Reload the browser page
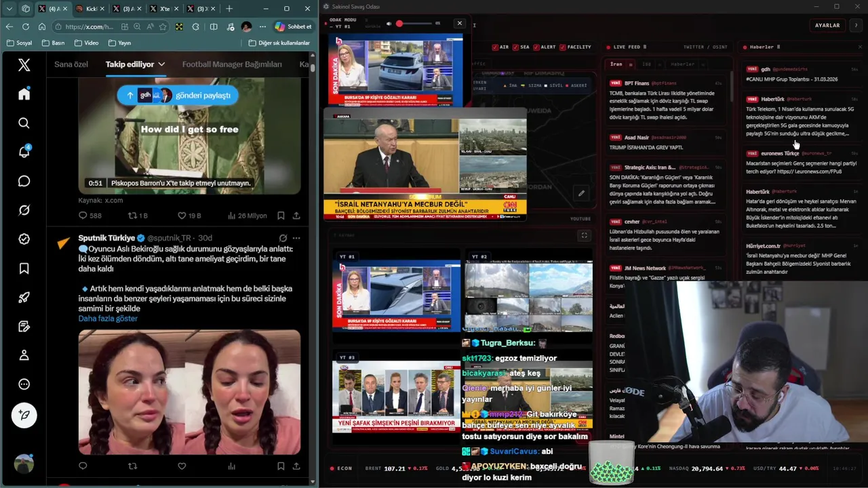Viewport: 868px width, 488px height. pyautogui.click(x=25, y=26)
